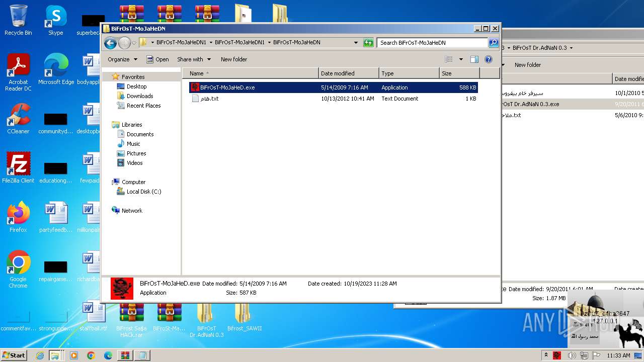Expand arrow after second BiFrOsT-MoJaHeDN1 breadcrumb
644x362 pixels.
[269, 43]
